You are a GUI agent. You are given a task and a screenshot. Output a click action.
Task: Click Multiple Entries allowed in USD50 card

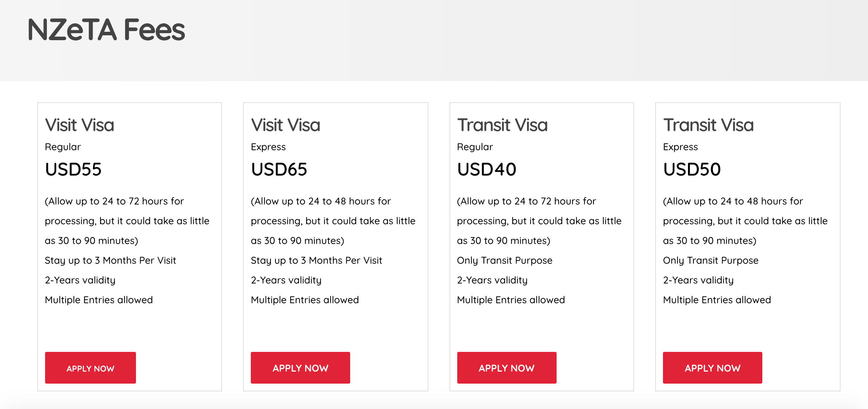(x=717, y=300)
